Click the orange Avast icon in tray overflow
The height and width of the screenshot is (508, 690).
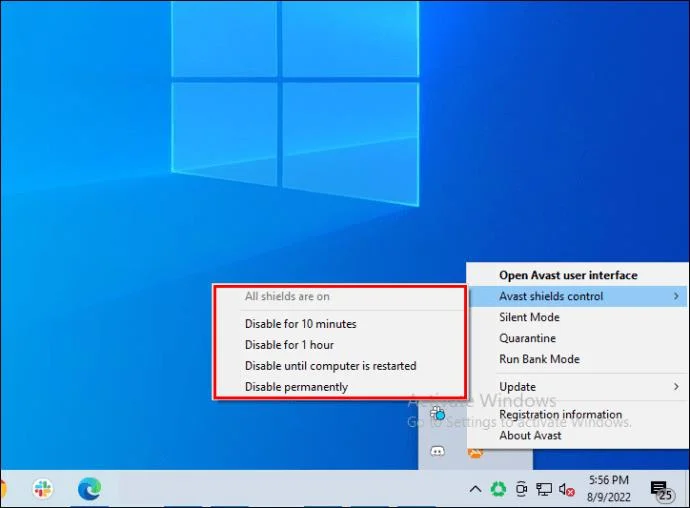pyautogui.click(x=475, y=453)
